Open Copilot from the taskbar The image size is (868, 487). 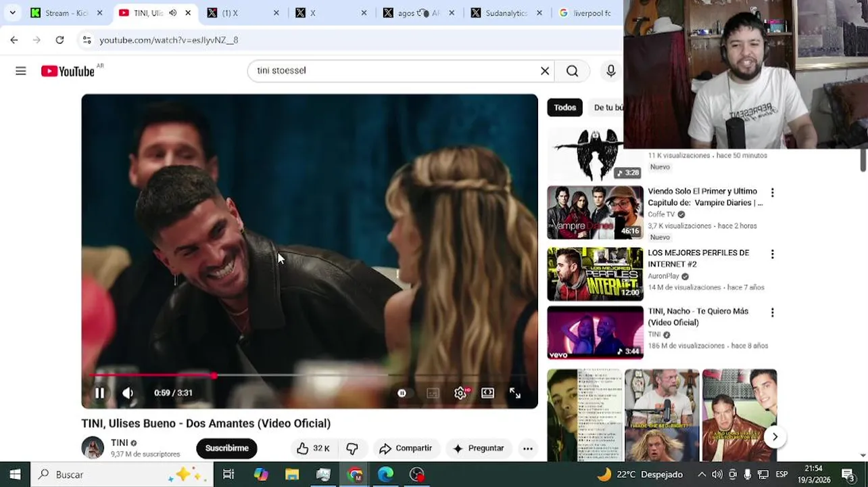click(261, 474)
